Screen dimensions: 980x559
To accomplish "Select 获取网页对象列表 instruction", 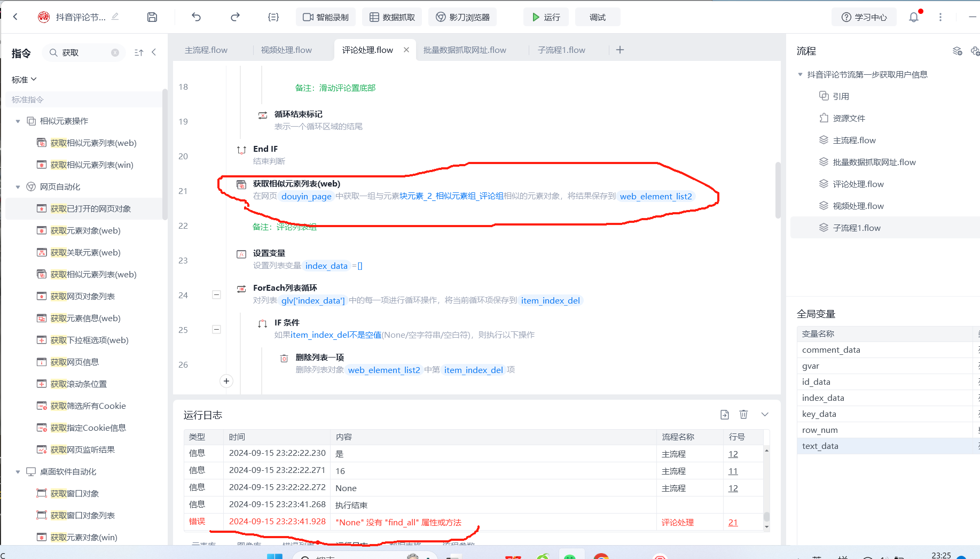I will tap(84, 296).
